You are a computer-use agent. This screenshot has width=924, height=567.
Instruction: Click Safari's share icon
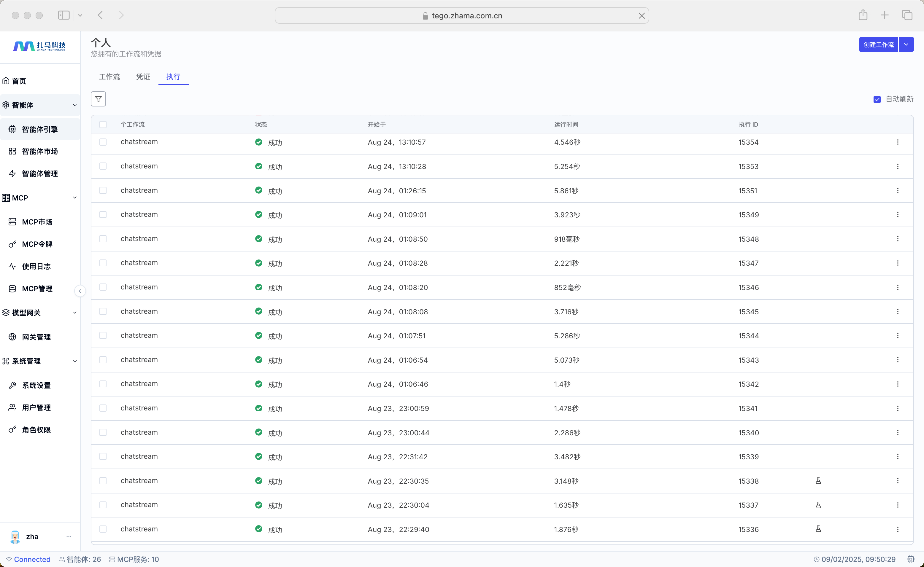(x=863, y=15)
